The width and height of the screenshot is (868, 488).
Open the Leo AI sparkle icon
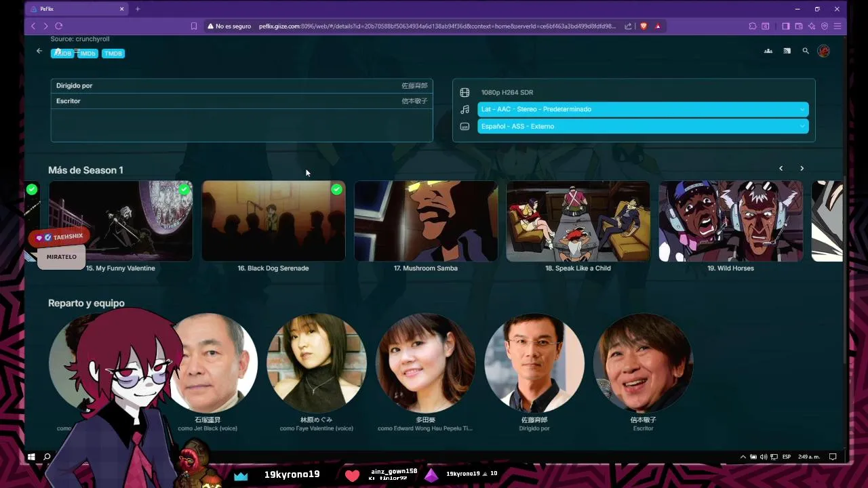click(x=812, y=26)
